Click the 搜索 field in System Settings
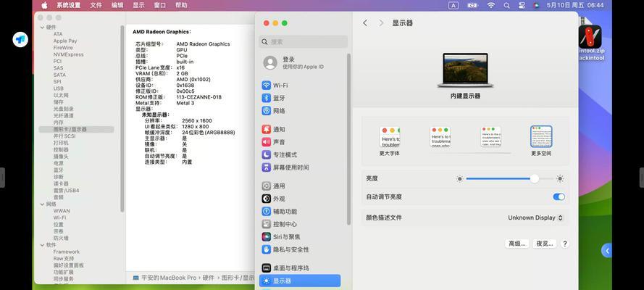Viewport: 644px width, 290px height. click(303, 42)
